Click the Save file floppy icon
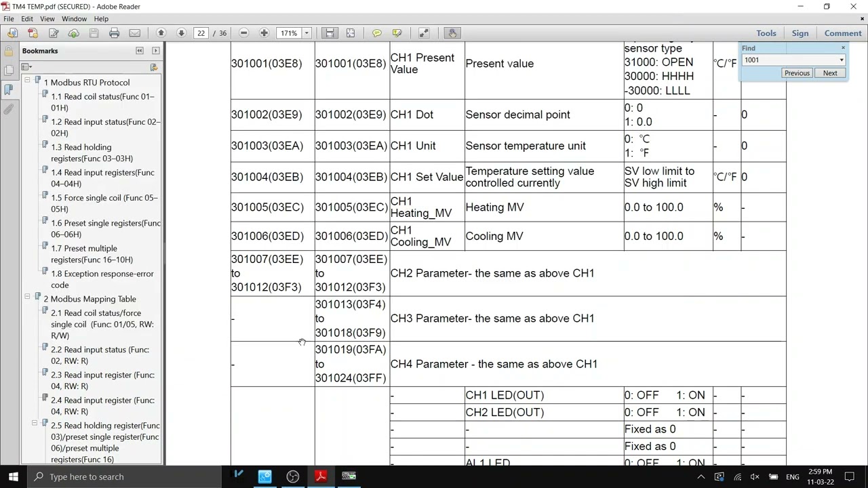This screenshot has width=868, height=488. (94, 33)
